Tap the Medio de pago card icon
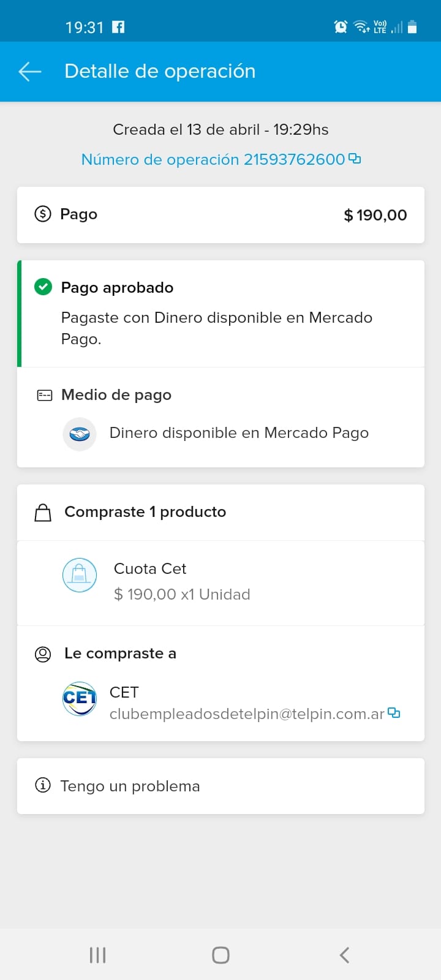441x980 pixels. pyautogui.click(x=45, y=395)
